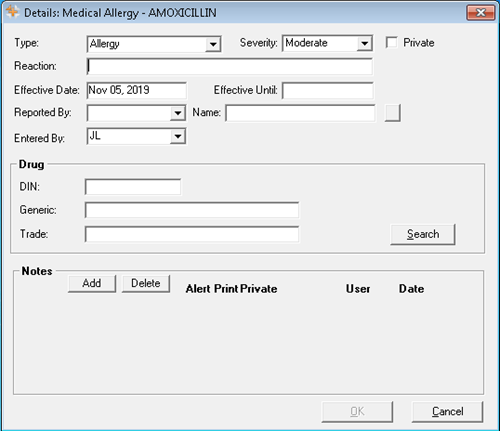Click the application icon in title bar
This screenshot has height=431, width=500.
tap(12, 12)
